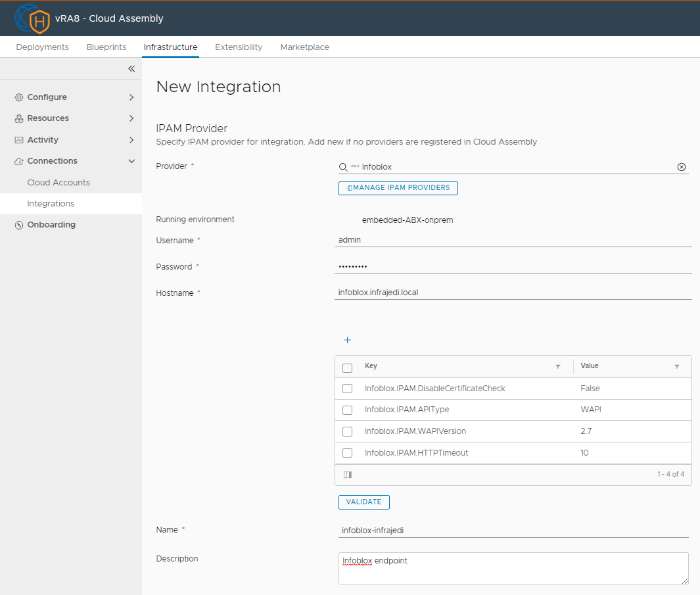
Task: Open the Deployments tab
Action: click(x=43, y=47)
